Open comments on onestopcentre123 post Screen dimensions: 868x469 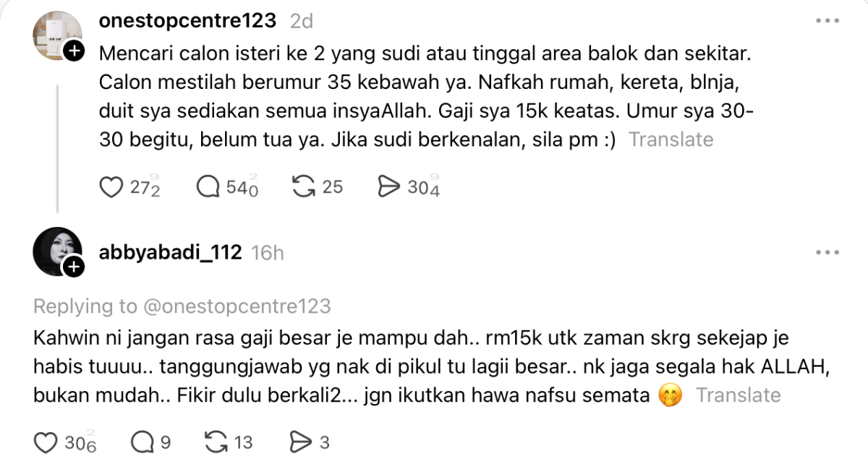coord(208,187)
